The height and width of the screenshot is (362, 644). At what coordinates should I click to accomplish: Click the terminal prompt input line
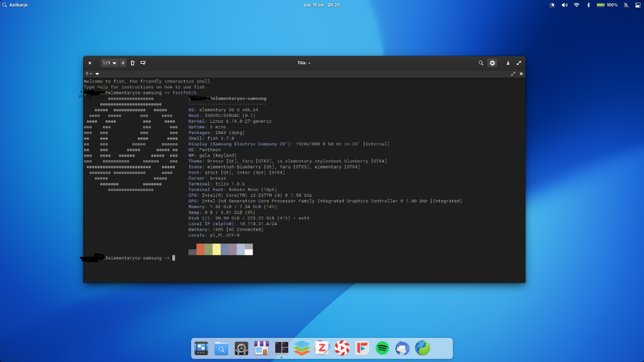pyautogui.click(x=174, y=258)
